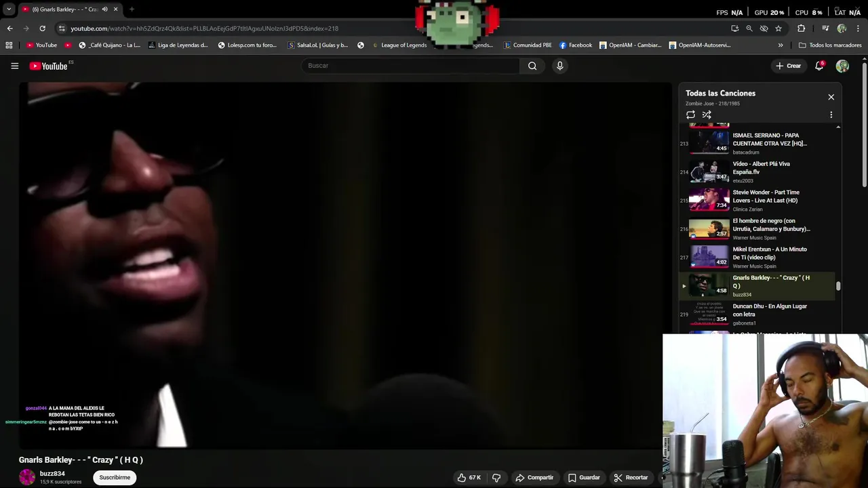Expand hidden bookmarks chevron
The image size is (868, 488).
pos(781,45)
